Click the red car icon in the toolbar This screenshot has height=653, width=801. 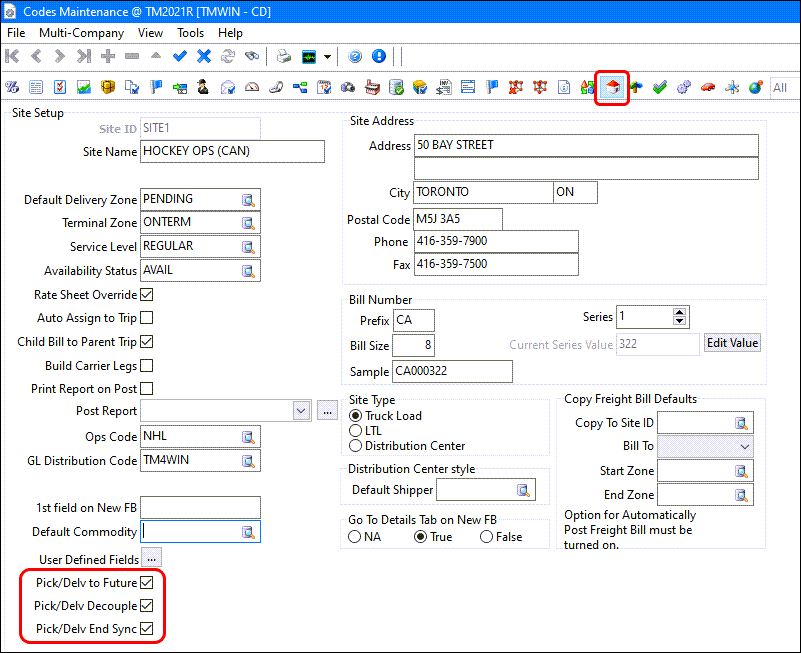coord(708,88)
